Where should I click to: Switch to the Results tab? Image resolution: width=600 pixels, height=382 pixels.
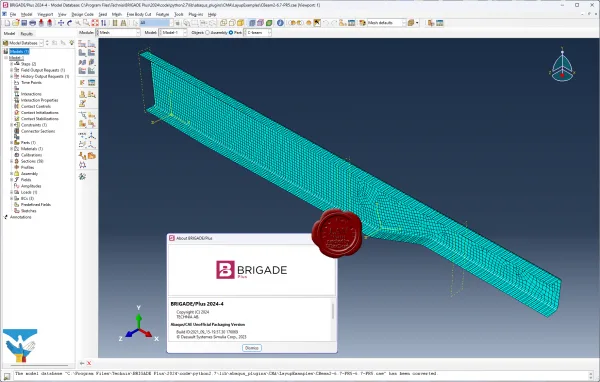27,34
